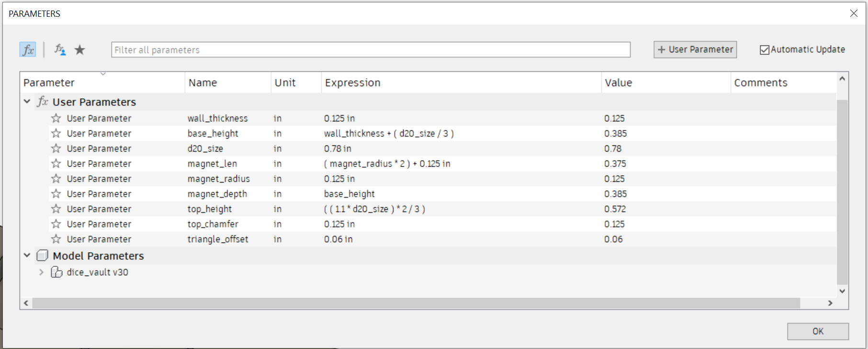Screen dimensions: 868x349
Task: Sort by the Name column header
Action: [203, 82]
